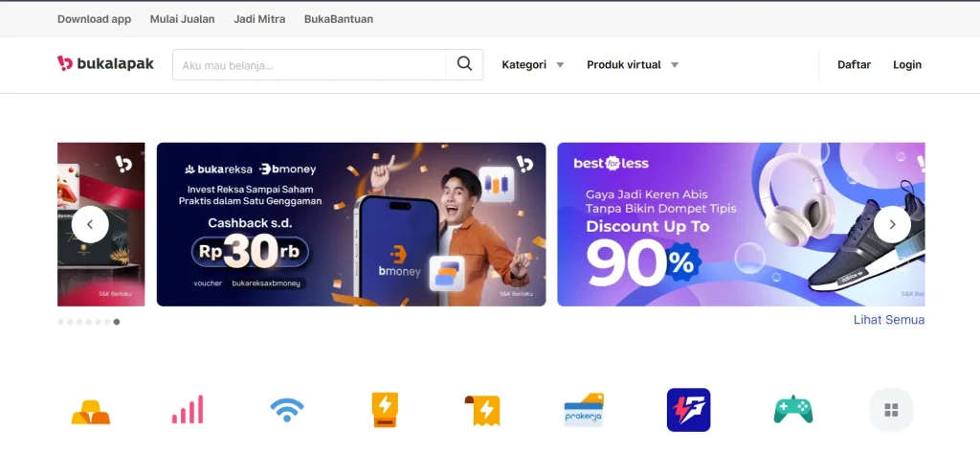Focus the Aku mau belanja search field

[x=309, y=64]
